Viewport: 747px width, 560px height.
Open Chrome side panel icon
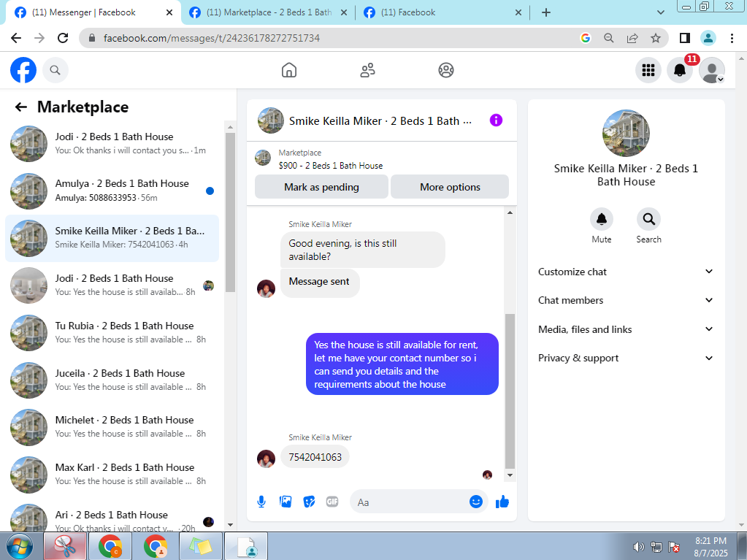pyautogui.click(x=685, y=38)
